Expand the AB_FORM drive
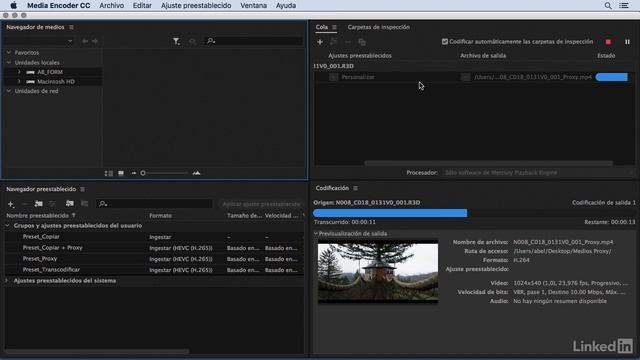 click(x=19, y=72)
